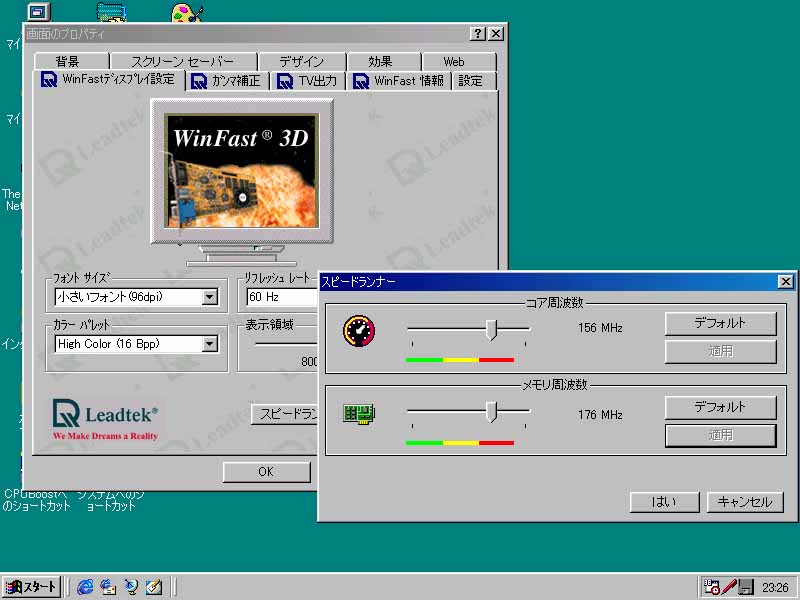Click the 156 MHz core value
Viewport: 800px width, 600px height.
(600, 328)
